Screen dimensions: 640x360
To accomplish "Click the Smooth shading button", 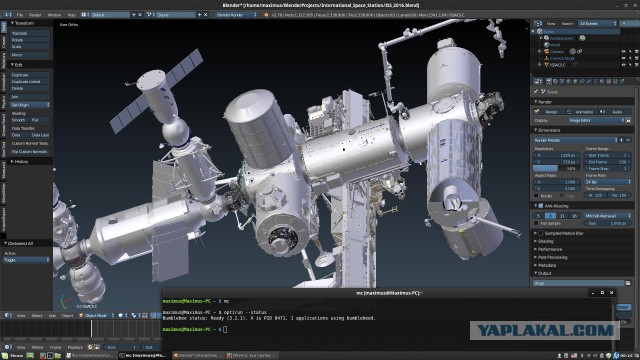I will click(20, 120).
